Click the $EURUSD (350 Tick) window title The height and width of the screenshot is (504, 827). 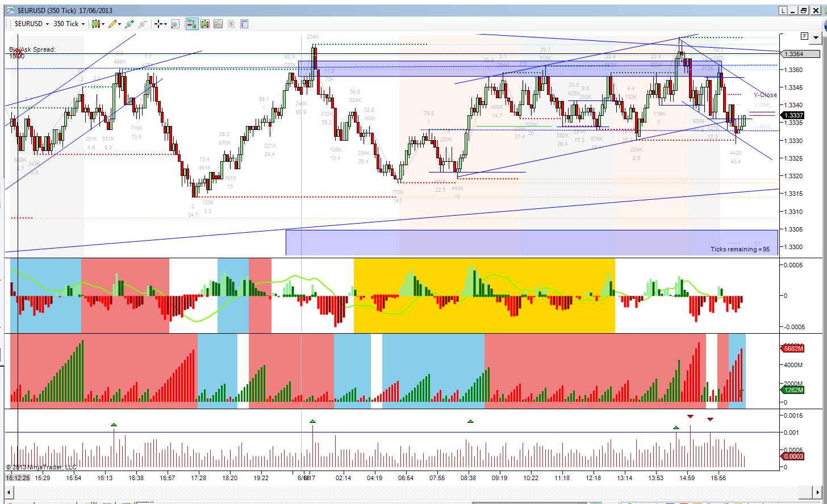pyautogui.click(x=46, y=10)
